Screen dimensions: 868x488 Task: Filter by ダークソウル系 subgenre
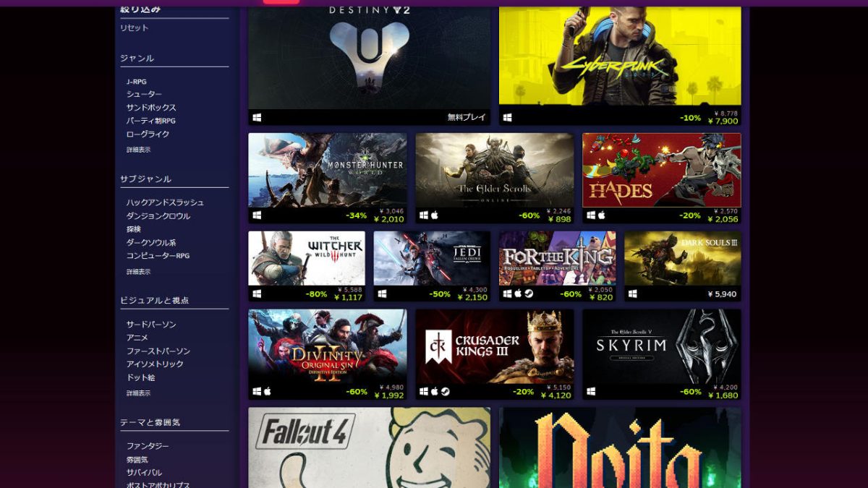[x=151, y=242]
